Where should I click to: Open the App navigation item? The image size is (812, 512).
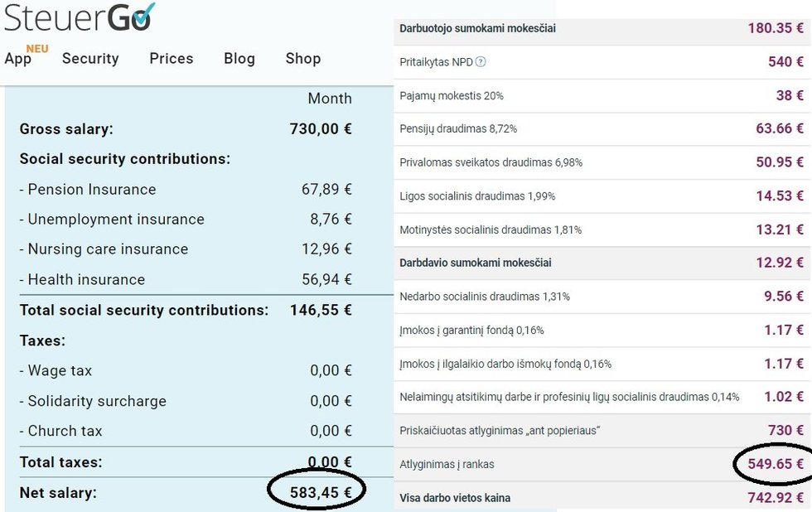[18, 59]
